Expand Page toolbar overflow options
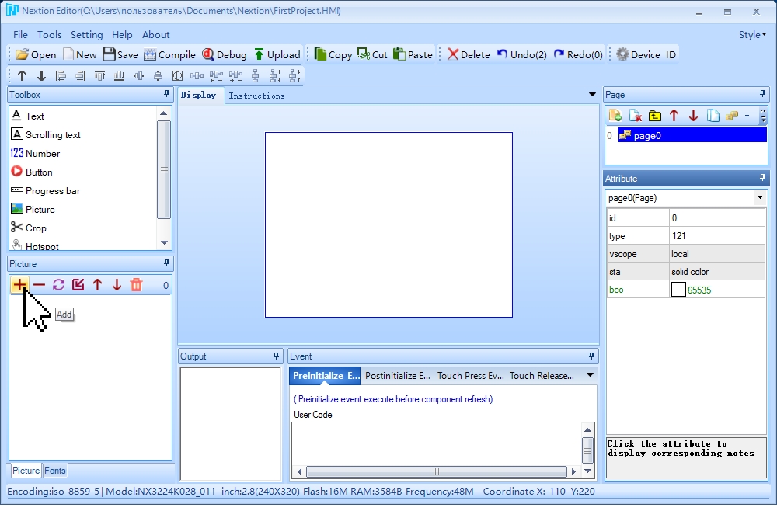Viewport: 777px width, 532px height. (763, 116)
